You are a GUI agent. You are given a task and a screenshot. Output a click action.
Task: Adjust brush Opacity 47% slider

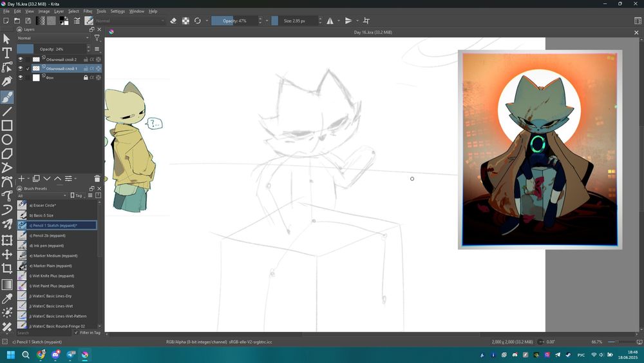(234, 21)
